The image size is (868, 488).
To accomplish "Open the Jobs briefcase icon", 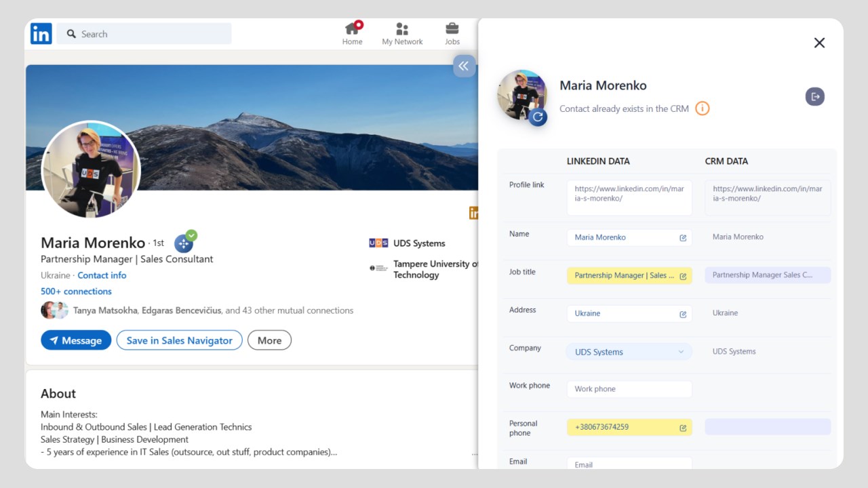I will pos(452,33).
